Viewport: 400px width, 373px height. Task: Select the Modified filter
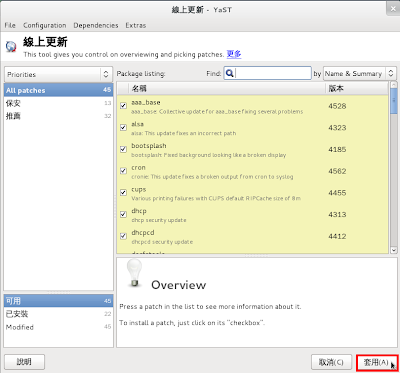coord(58,327)
